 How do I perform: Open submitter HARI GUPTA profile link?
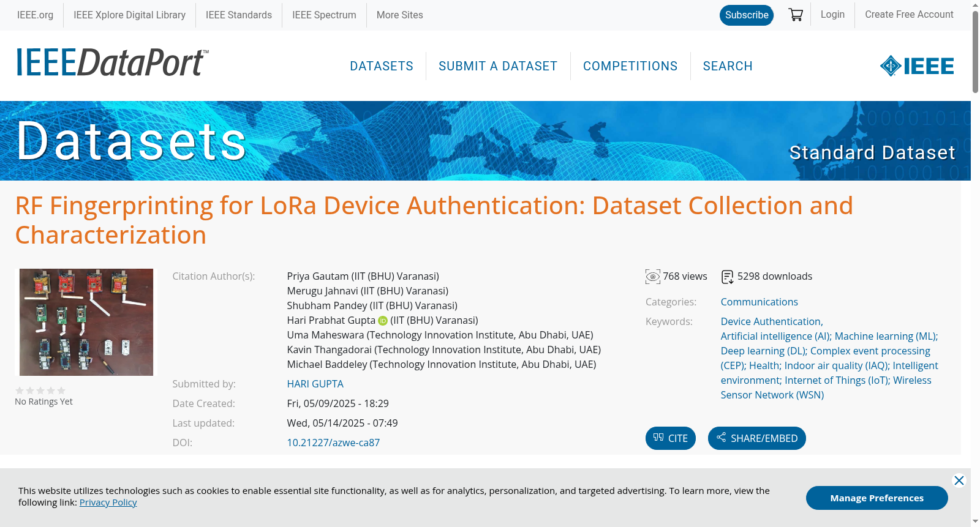coord(315,384)
